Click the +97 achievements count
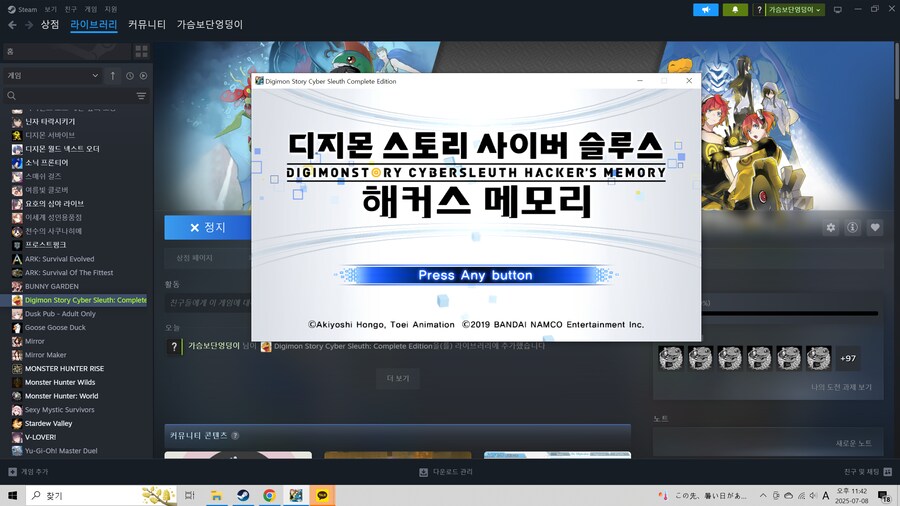The width and height of the screenshot is (900, 506). (848, 359)
